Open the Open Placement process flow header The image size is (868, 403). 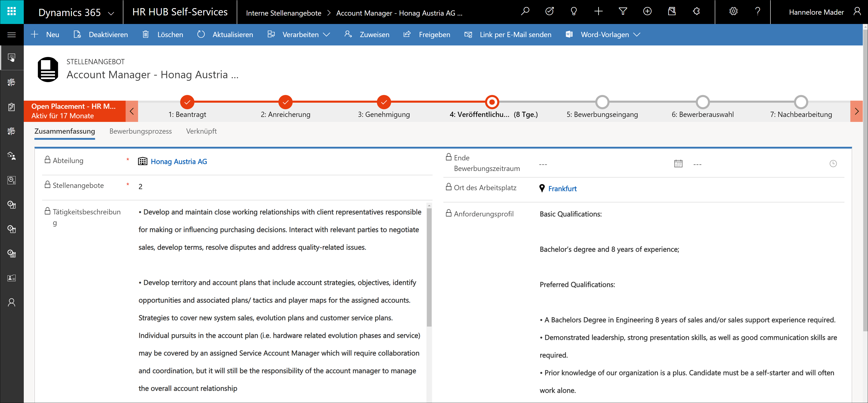74,111
